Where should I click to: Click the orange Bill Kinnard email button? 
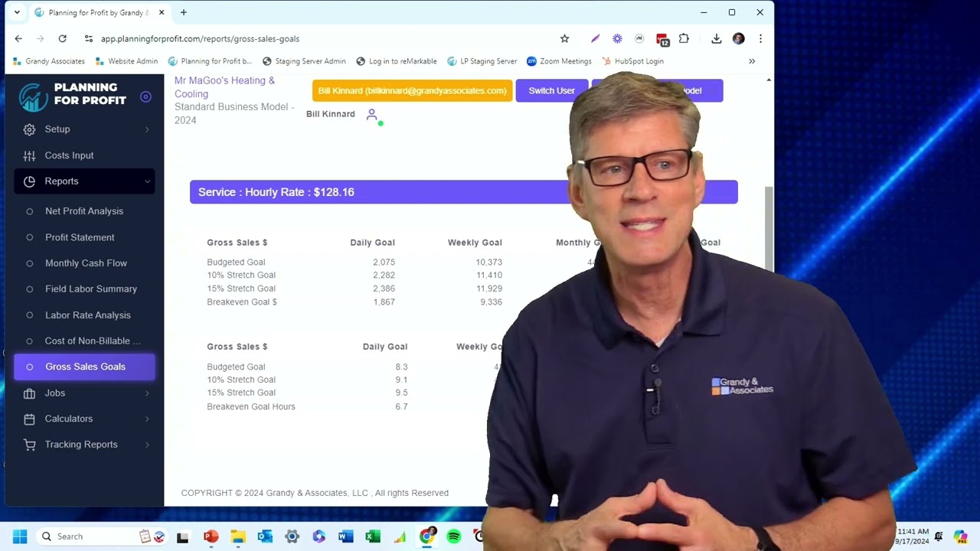coord(412,90)
